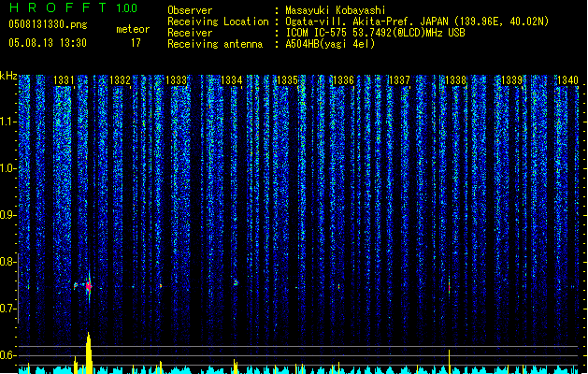Viewport: 588px width, 374px height.
Task: Click the 1331 time marker
Action: [64, 80]
